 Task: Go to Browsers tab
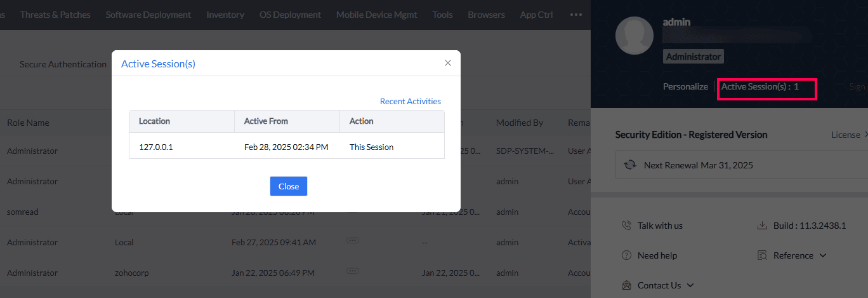pos(486,14)
